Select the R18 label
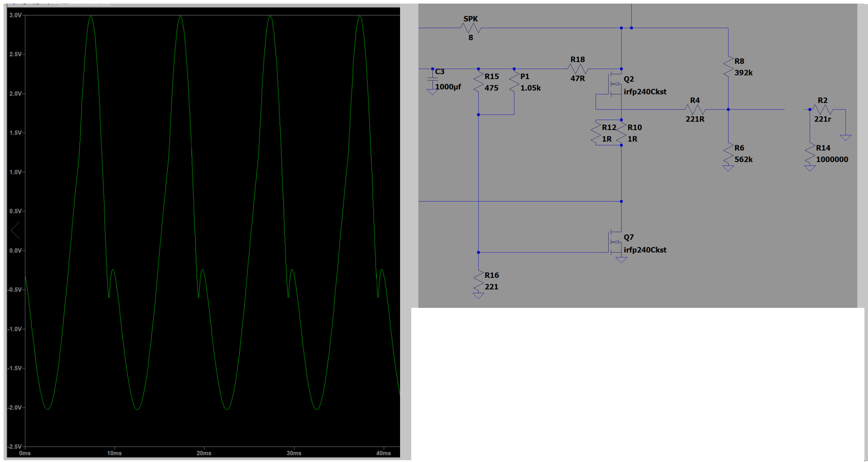Viewport: 868px width, 462px height. click(x=577, y=59)
